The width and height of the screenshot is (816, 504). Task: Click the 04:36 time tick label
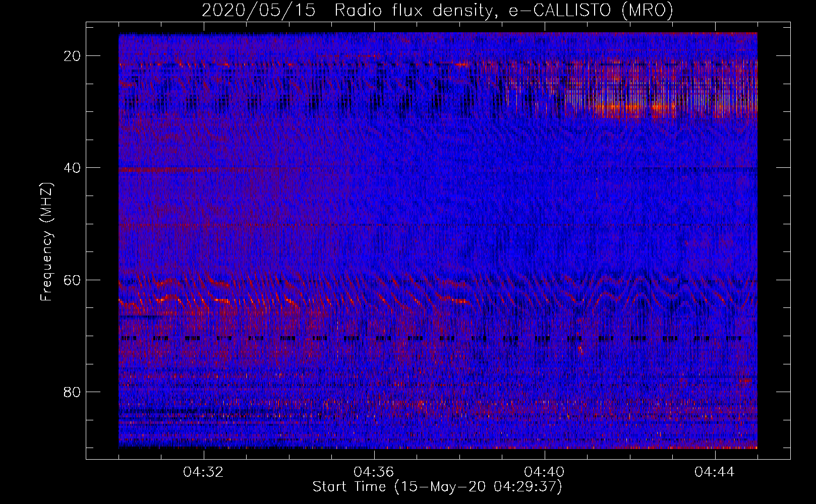coord(374,472)
